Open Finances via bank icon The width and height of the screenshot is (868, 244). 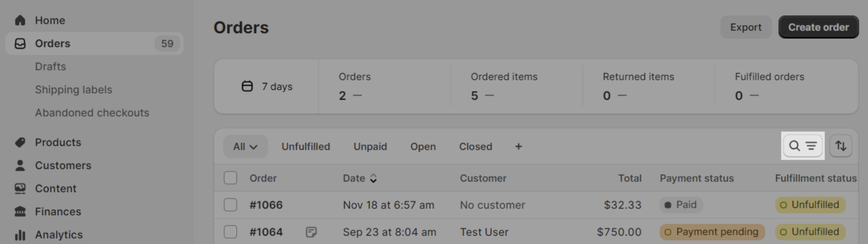[x=20, y=211]
